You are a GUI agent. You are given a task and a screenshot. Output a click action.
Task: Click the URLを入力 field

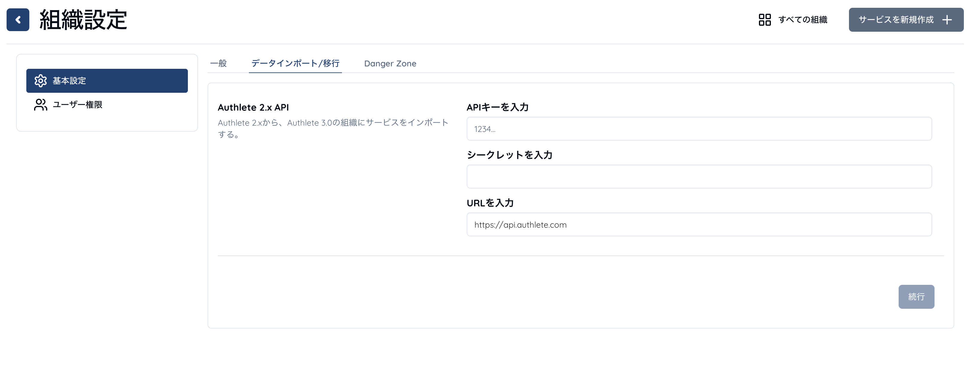pyautogui.click(x=699, y=224)
